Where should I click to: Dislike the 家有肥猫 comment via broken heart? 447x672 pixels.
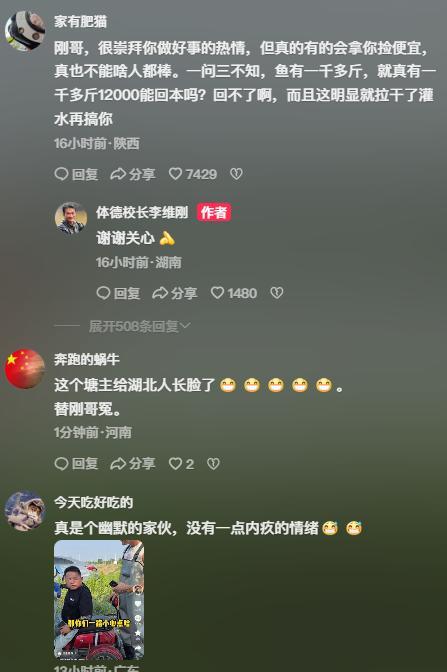(x=236, y=174)
